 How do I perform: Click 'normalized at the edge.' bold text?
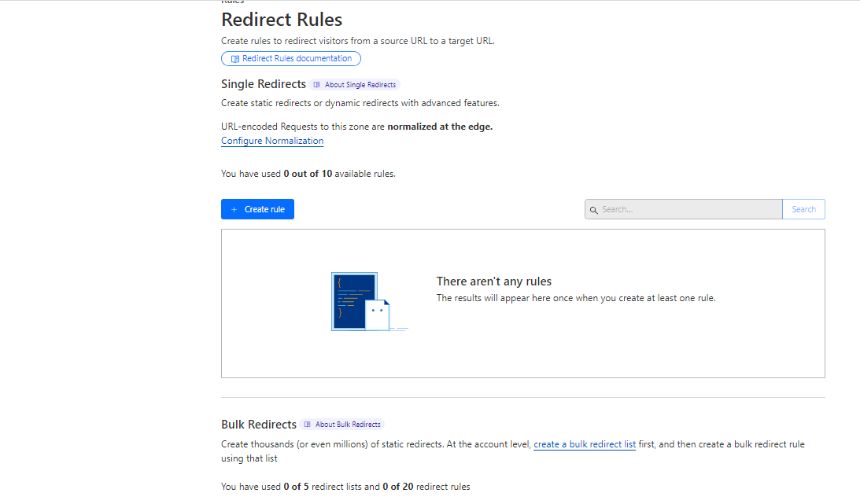point(440,127)
